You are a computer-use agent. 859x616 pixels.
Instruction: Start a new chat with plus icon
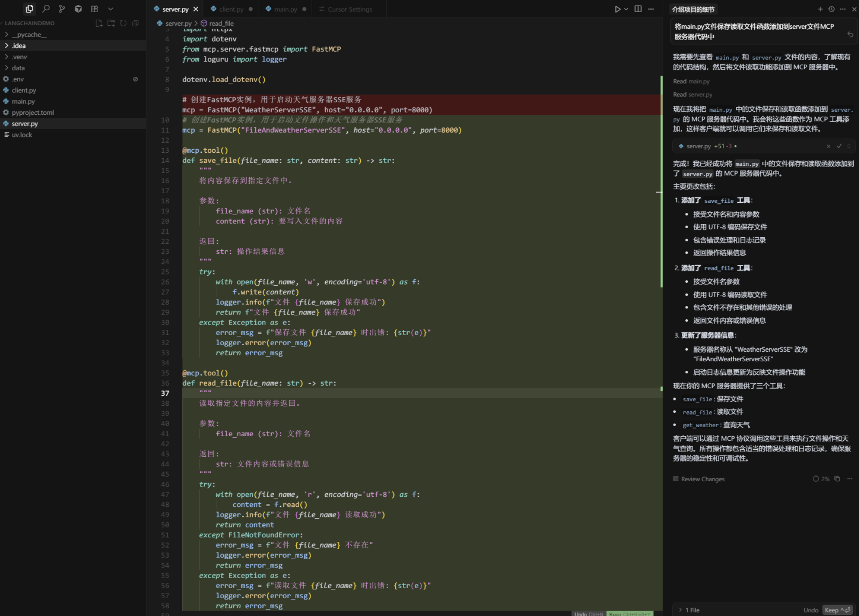click(x=820, y=9)
